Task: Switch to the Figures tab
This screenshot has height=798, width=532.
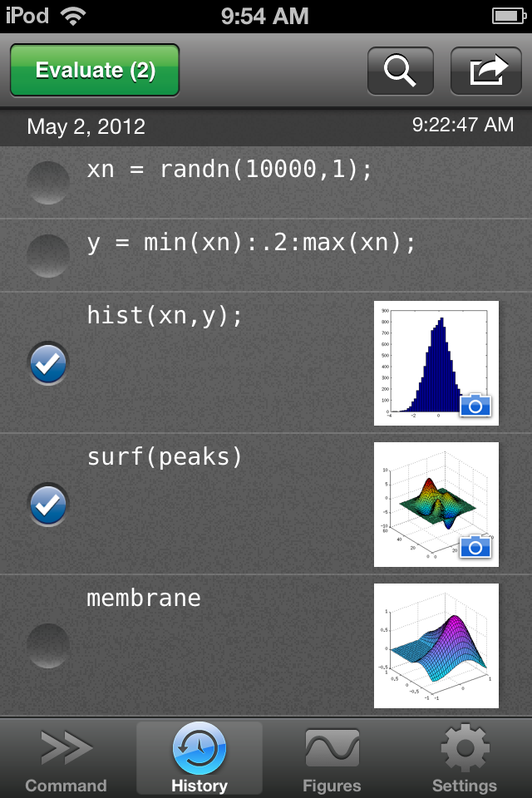Action: (332, 760)
